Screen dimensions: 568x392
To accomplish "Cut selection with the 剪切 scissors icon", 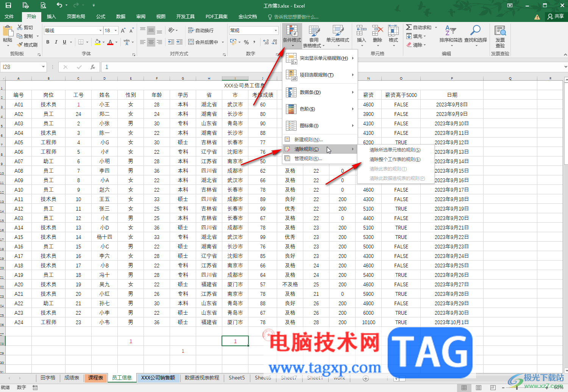I will click(x=25, y=27).
